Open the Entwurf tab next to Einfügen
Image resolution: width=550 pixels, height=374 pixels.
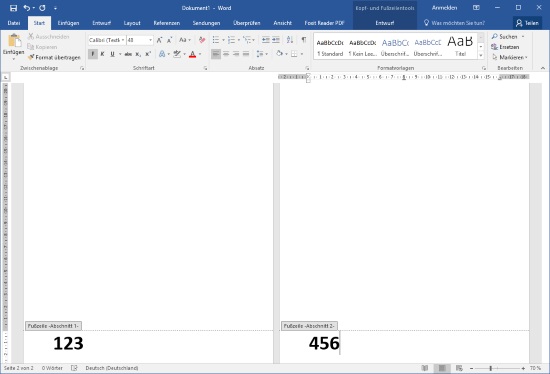pos(102,23)
